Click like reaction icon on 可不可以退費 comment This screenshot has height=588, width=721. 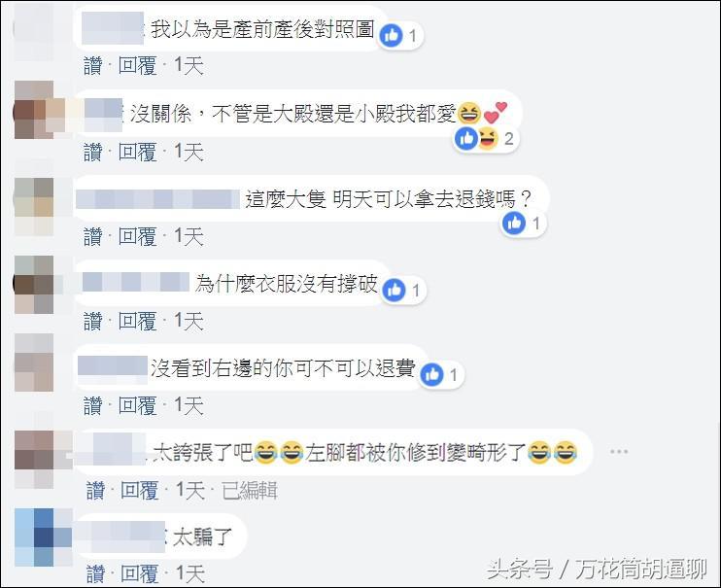tap(431, 374)
